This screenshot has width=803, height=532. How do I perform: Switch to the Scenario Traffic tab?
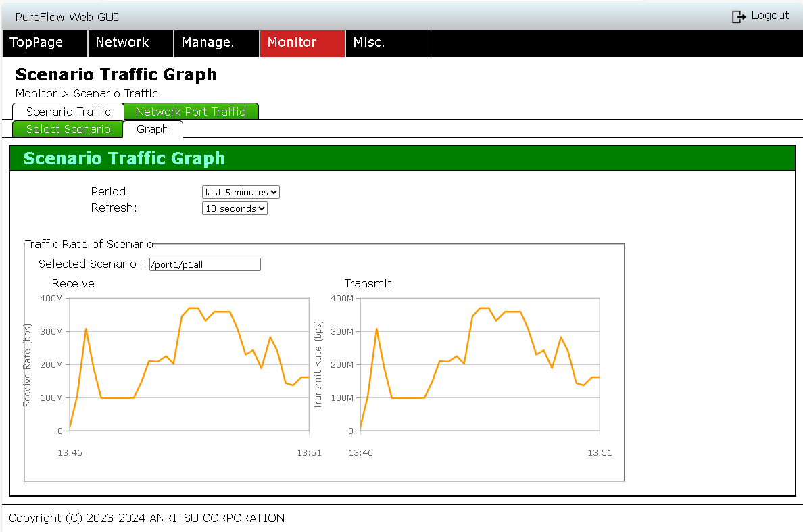point(68,112)
